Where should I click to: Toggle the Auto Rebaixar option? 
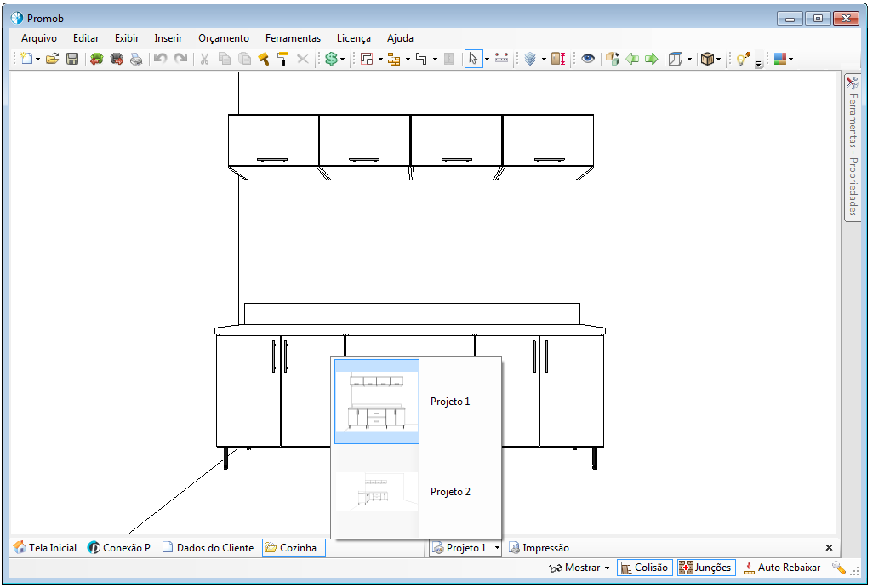[781, 568]
